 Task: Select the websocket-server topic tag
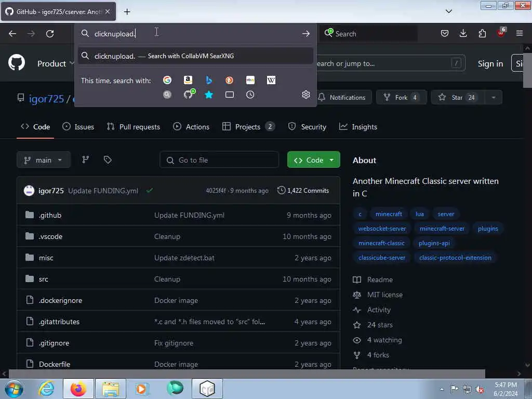point(382,229)
